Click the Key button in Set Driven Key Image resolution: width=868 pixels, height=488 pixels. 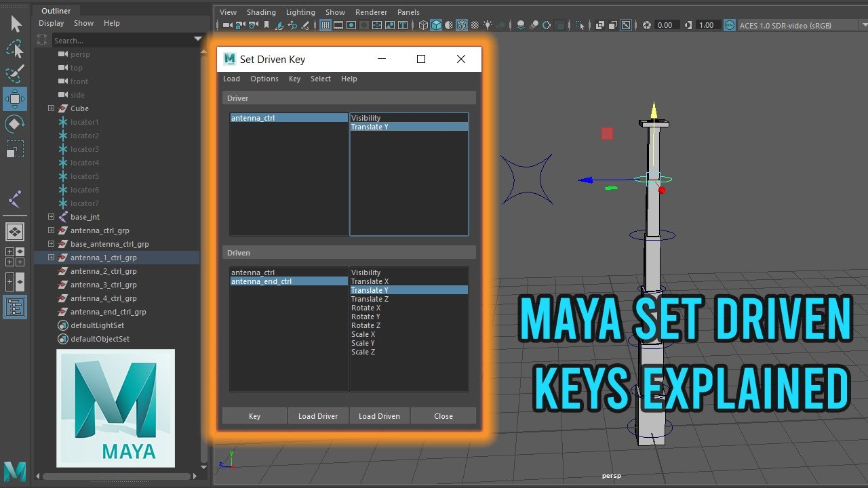[x=254, y=416]
